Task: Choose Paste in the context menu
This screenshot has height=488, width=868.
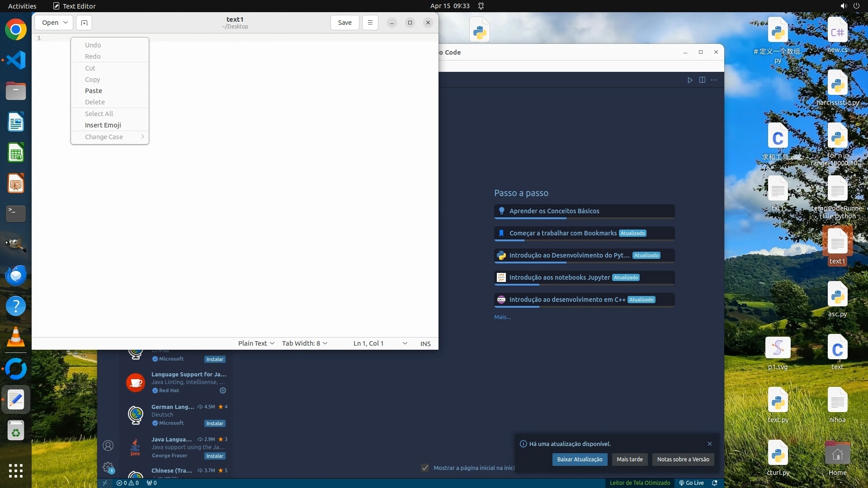Action: pyautogui.click(x=94, y=91)
